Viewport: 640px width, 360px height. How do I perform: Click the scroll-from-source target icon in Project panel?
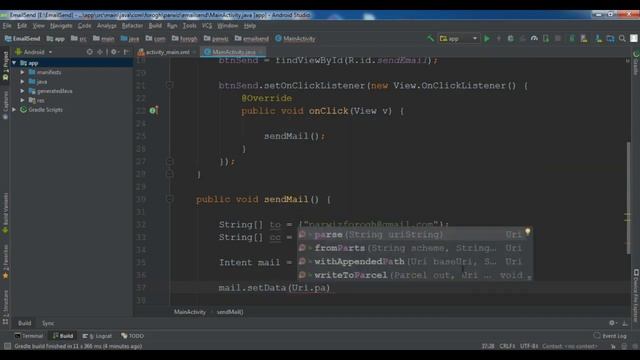click(x=89, y=52)
